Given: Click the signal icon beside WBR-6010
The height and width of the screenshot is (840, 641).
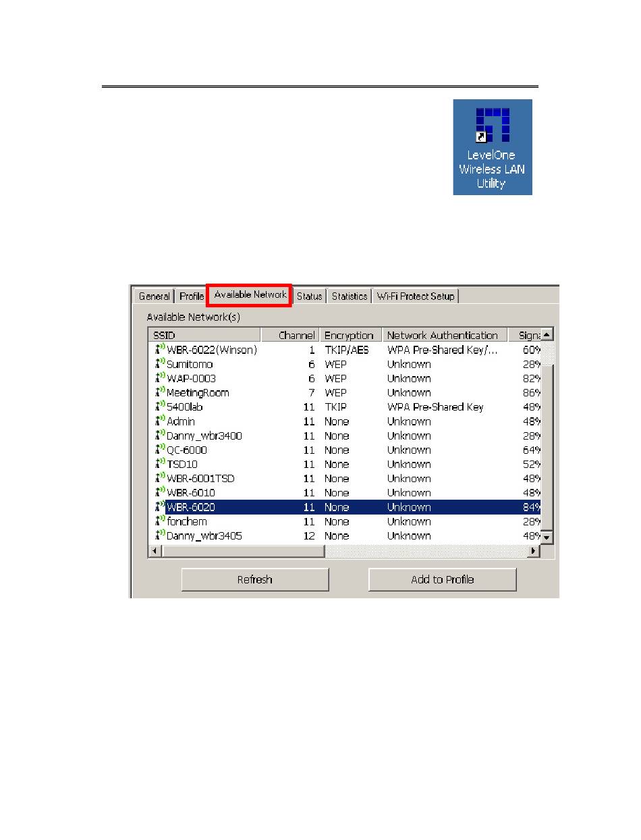Looking at the screenshot, I should point(160,492).
